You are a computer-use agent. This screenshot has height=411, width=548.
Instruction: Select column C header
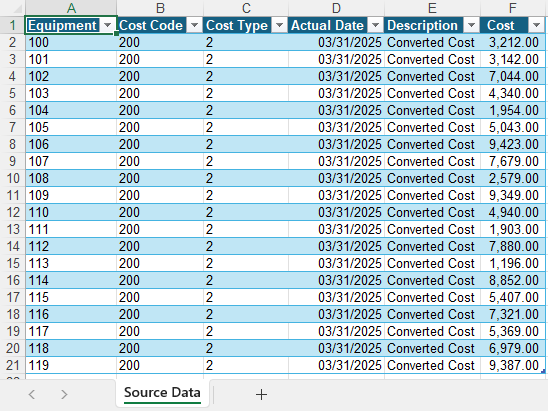[246, 8]
